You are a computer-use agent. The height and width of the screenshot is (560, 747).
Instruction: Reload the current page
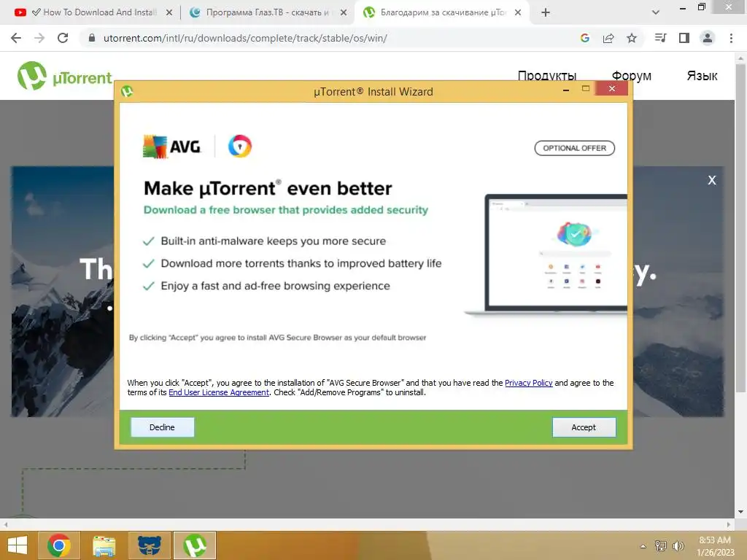(63, 38)
